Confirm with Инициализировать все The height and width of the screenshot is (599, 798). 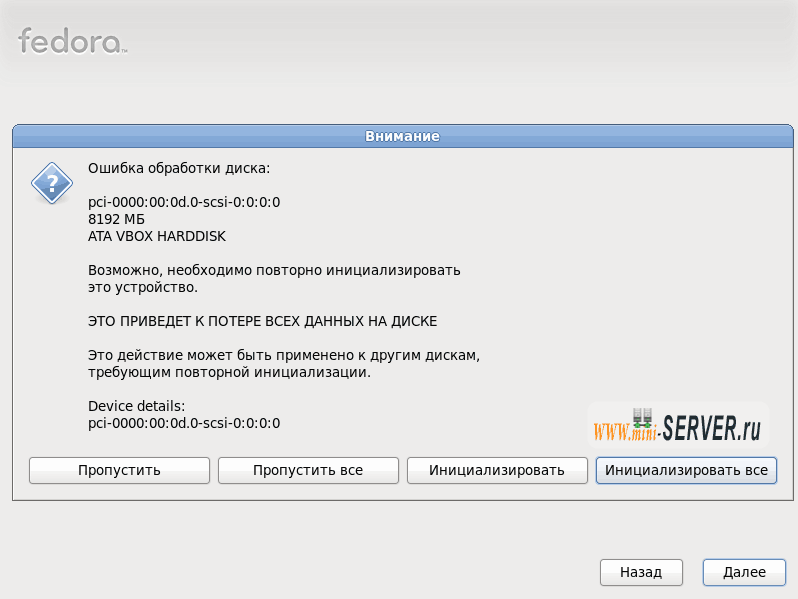[x=686, y=470]
